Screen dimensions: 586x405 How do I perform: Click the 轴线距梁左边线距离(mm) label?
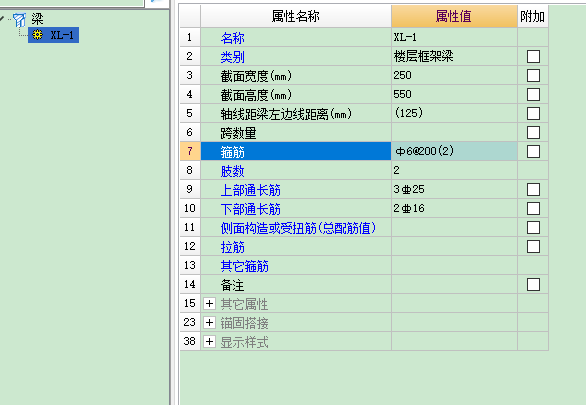point(286,114)
